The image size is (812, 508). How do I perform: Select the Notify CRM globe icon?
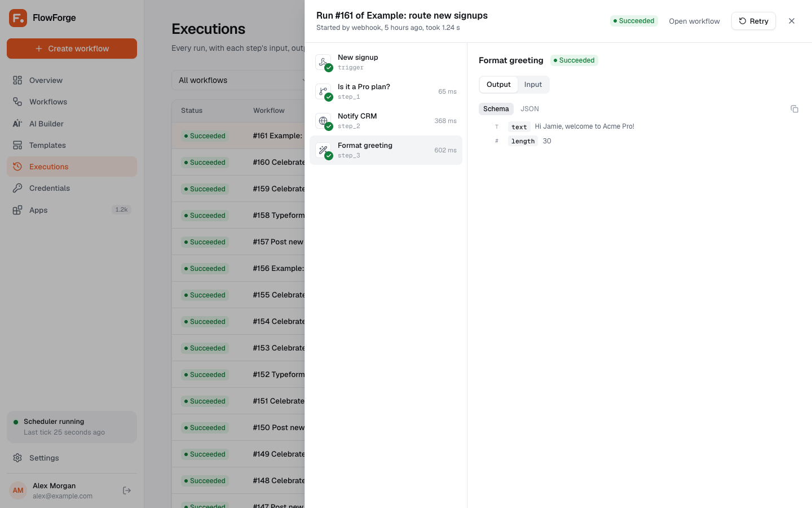(x=323, y=121)
